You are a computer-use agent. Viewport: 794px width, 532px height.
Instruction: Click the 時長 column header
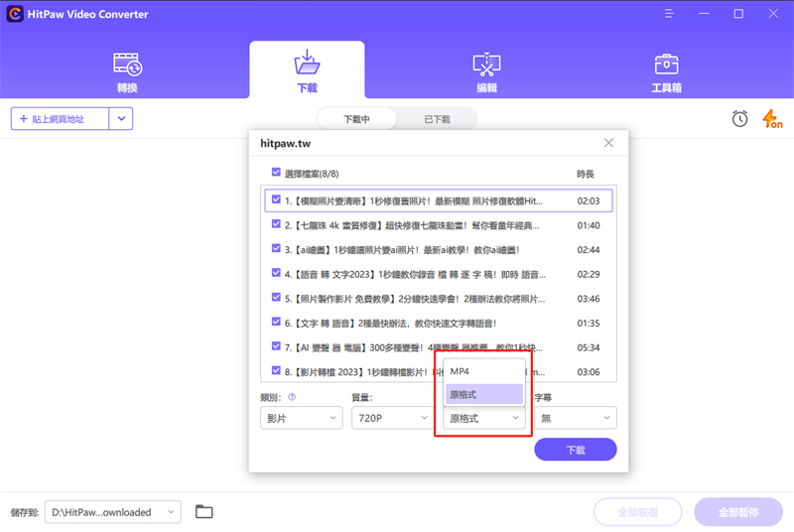click(586, 174)
